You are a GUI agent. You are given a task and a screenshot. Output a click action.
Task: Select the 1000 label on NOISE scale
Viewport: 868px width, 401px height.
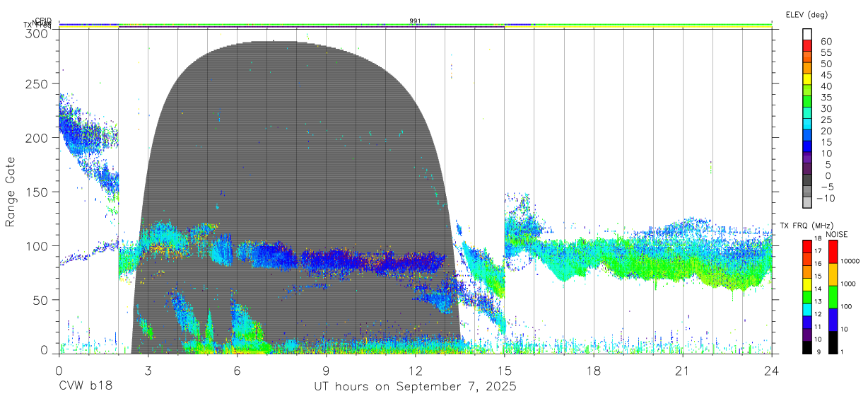(849, 284)
